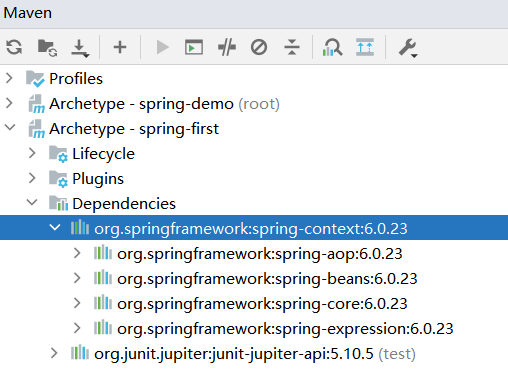
Task: Click spring-demo Maven module icon
Action: click(x=36, y=104)
